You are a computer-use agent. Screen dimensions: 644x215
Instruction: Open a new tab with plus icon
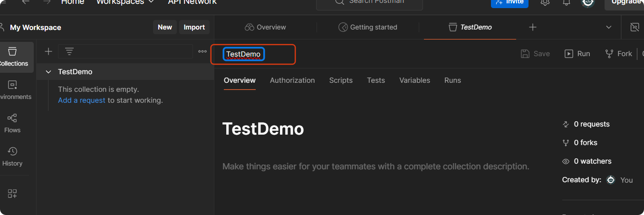533,28
